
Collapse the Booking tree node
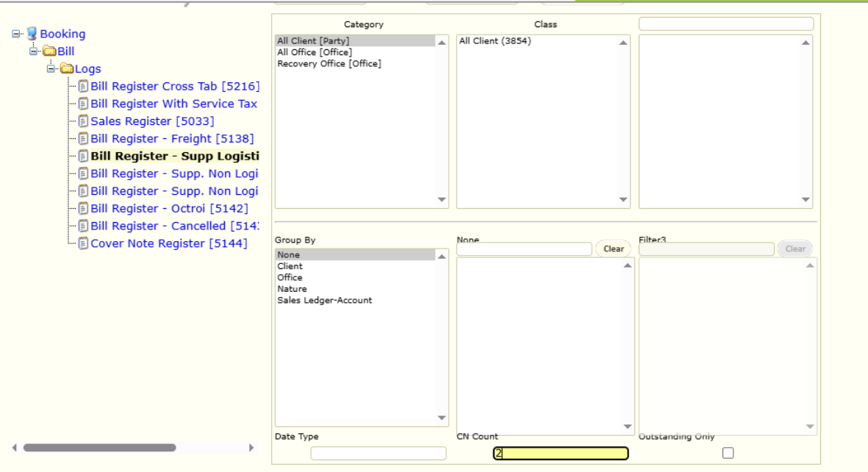coord(16,34)
